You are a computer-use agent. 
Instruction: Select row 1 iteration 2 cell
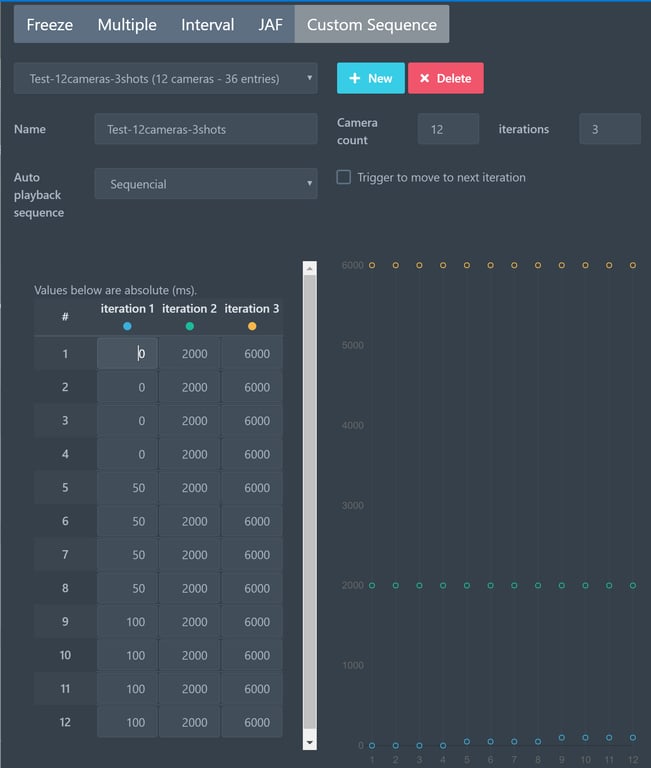point(190,354)
